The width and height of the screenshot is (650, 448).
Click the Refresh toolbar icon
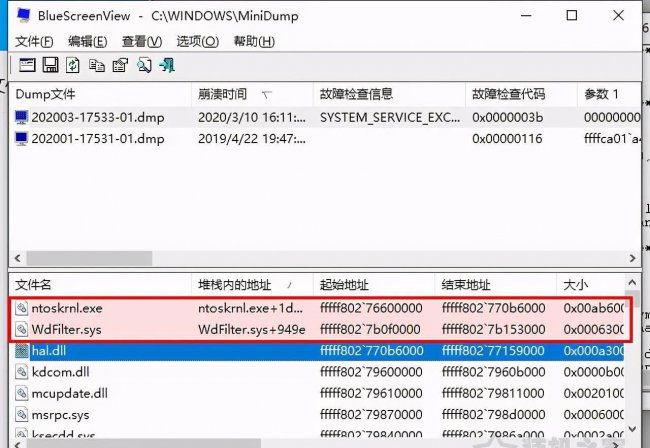click(x=73, y=65)
